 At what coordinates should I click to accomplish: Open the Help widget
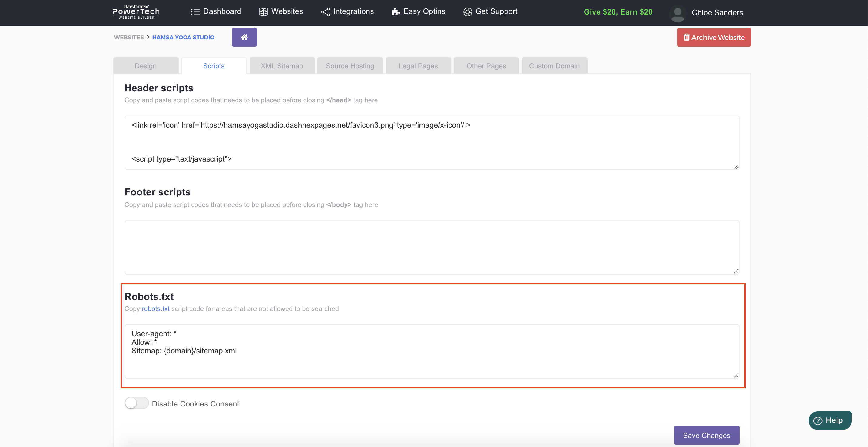click(830, 420)
